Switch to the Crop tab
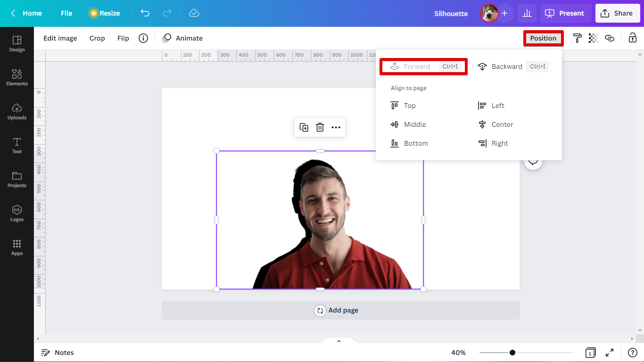The image size is (644, 362). point(97,38)
